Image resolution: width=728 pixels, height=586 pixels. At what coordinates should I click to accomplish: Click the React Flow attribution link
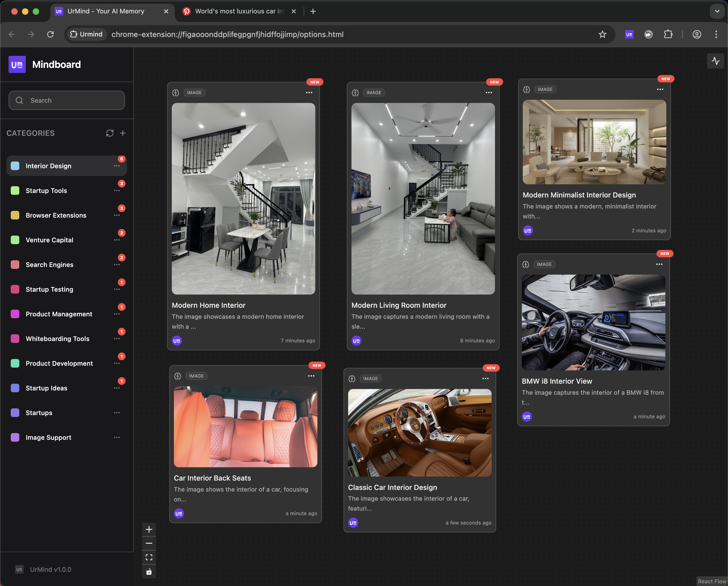tap(712, 581)
